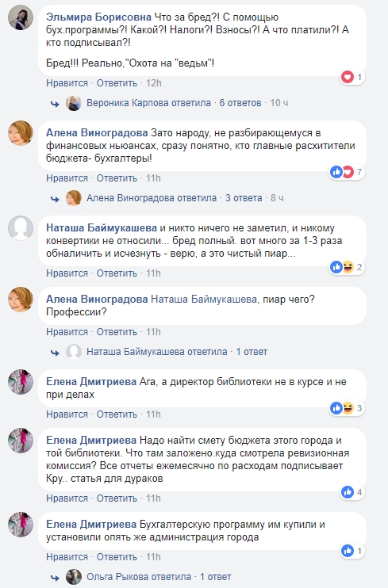Viewport: 388px width, 588px height.
Task: Click Вероника Карпова's small avatar in replies
Action: tap(74, 103)
